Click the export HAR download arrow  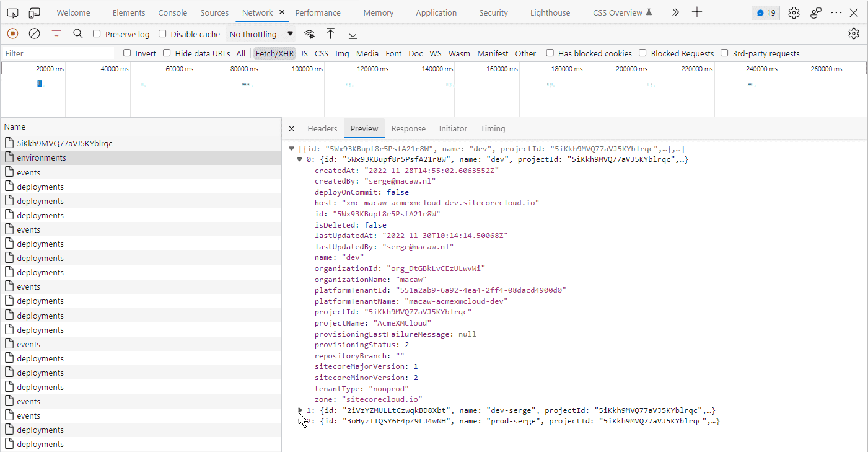tap(353, 33)
